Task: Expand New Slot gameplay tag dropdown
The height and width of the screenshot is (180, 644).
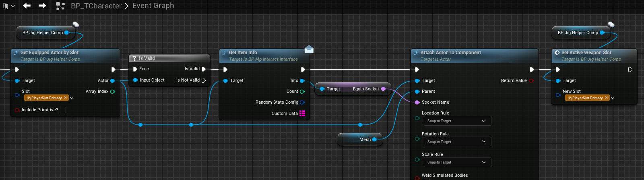Action: point(613,98)
